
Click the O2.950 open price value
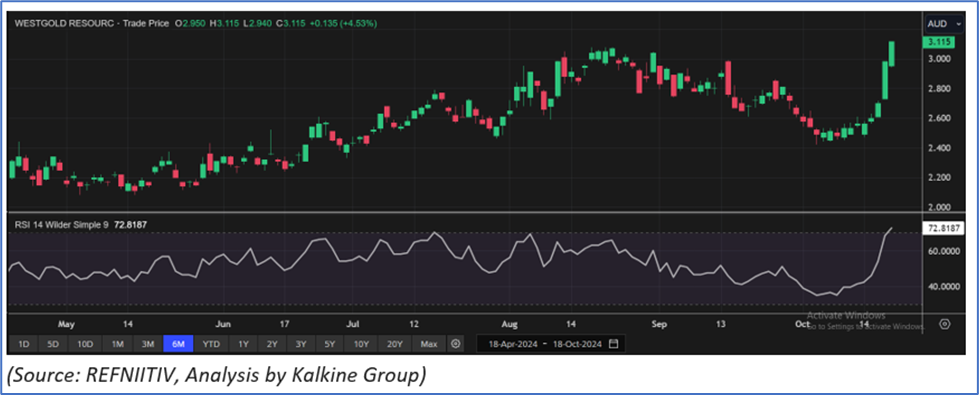tap(191, 23)
